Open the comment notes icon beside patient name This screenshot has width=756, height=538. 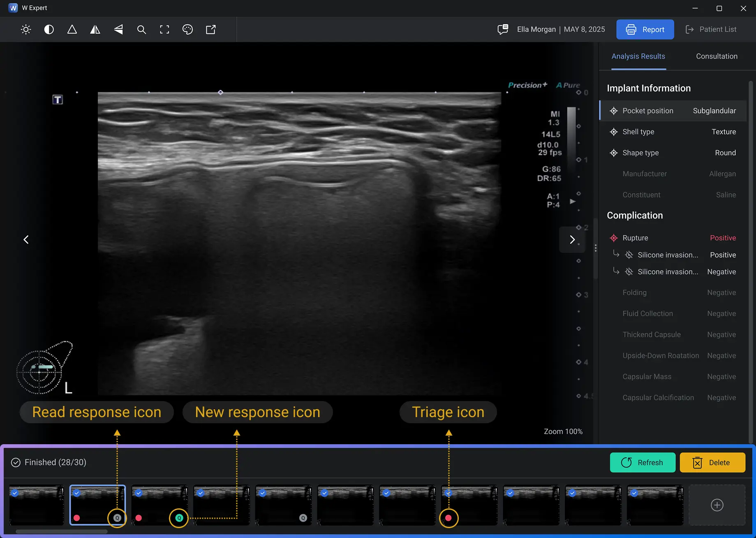coord(502,30)
